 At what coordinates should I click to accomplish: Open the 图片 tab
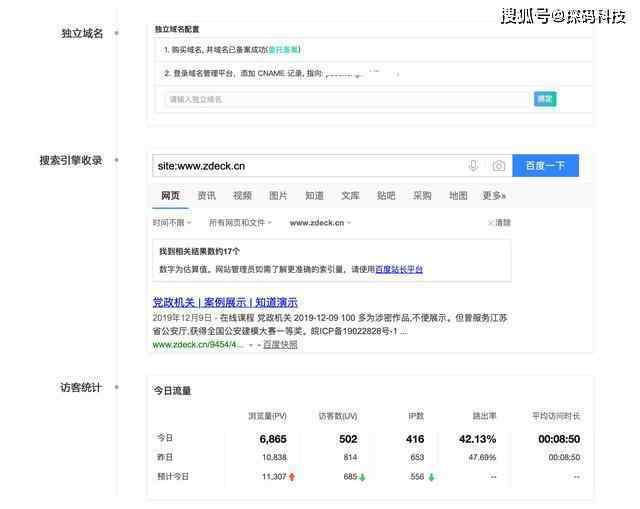[278, 196]
